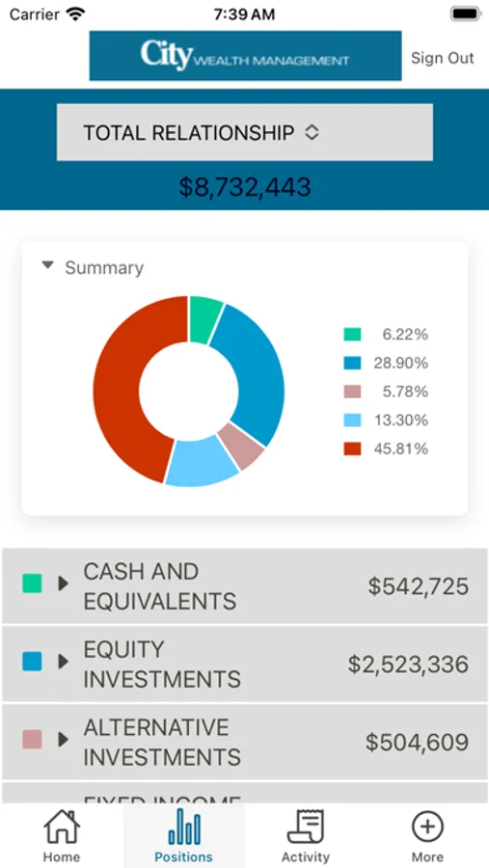The width and height of the screenshot is (489, 868).
Task: Click the 6.22% legend label
Action: (405, 335)
